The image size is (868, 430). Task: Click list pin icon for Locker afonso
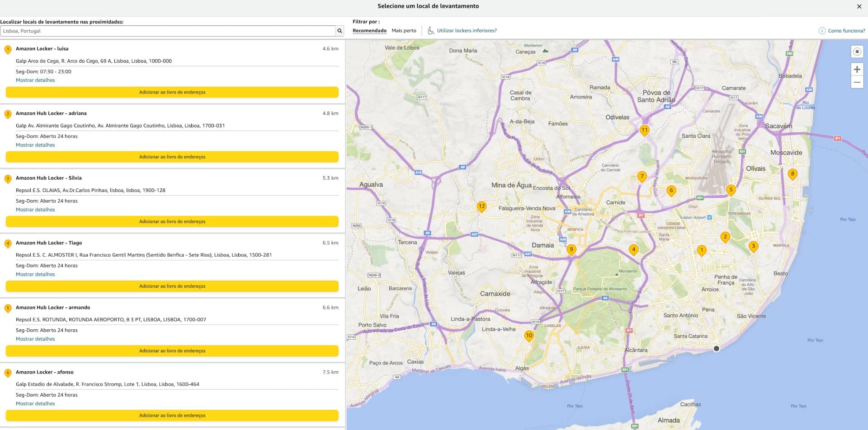click(x=8, y=373)
